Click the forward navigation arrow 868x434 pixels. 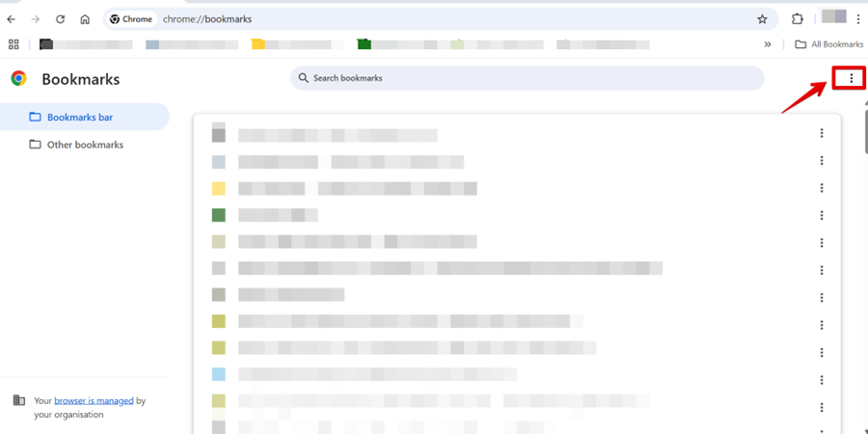36,19
